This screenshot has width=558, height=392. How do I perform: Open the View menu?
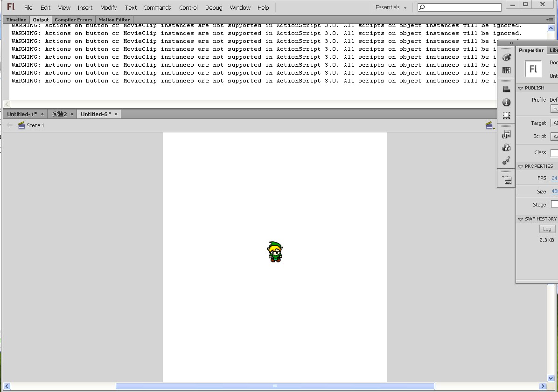pyautogui.click(x=64, y=7)
